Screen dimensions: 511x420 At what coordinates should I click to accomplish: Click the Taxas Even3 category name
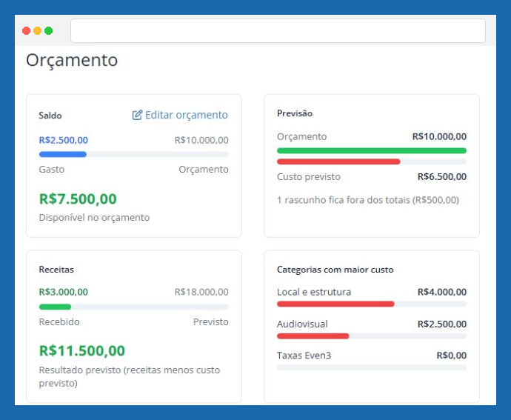[304, 356]
